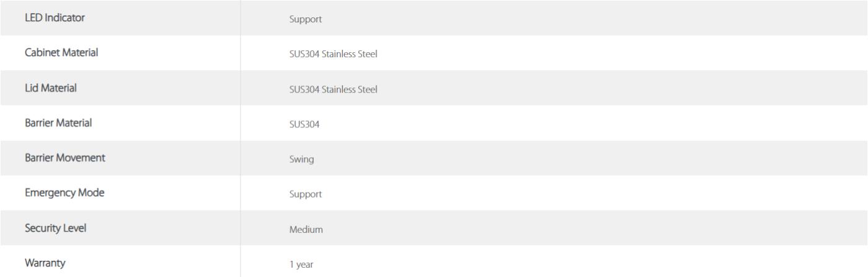
Task: Click the Medium security value
Action: tap(306, 230)
